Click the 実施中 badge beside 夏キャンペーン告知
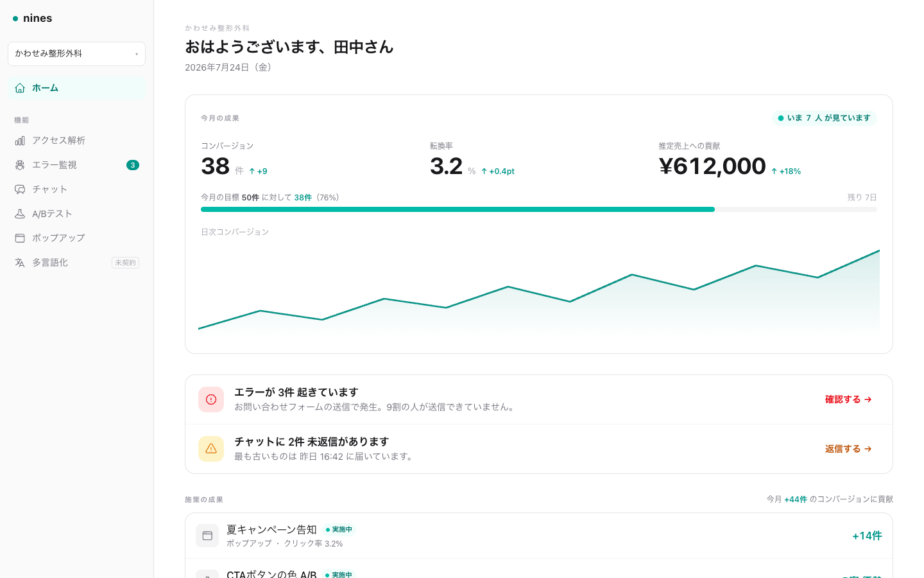Image resolution: width=924 pixels, height=578 pixels. (x=339, y=530)
